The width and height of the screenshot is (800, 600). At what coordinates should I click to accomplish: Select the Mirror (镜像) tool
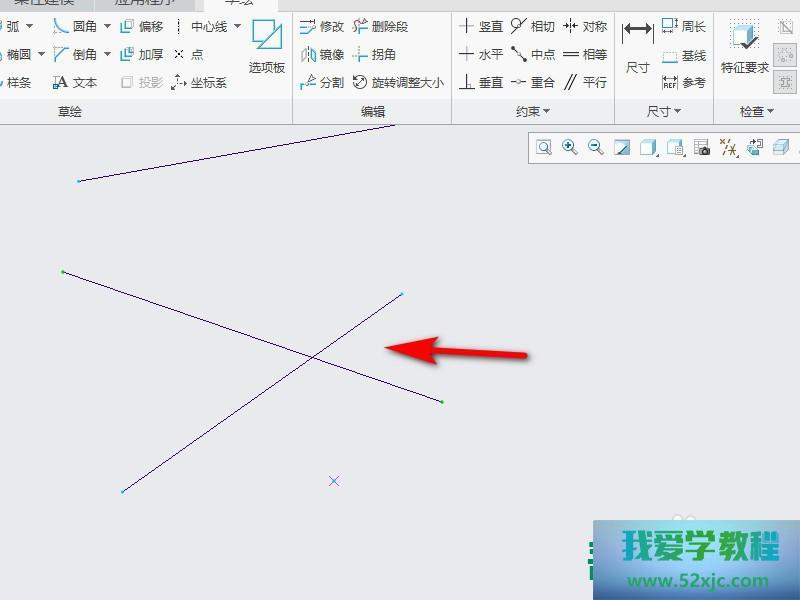coord(322,55)
